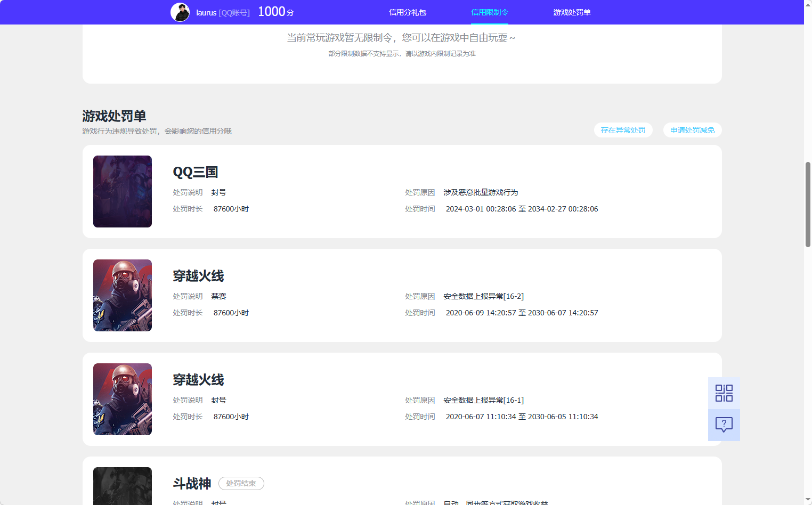The width and height of the screenshot is (812, 505).
Task: Click the first 穿越火线 game cover
Action: 122,295
